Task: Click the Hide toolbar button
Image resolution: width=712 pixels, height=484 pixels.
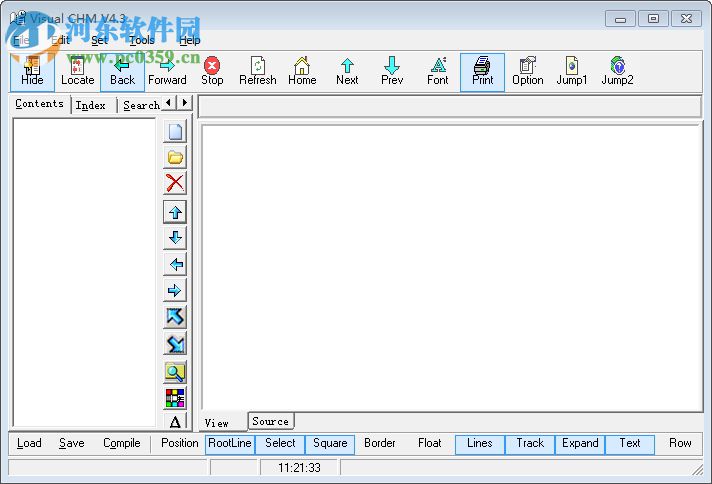Action: pos(32,72)
